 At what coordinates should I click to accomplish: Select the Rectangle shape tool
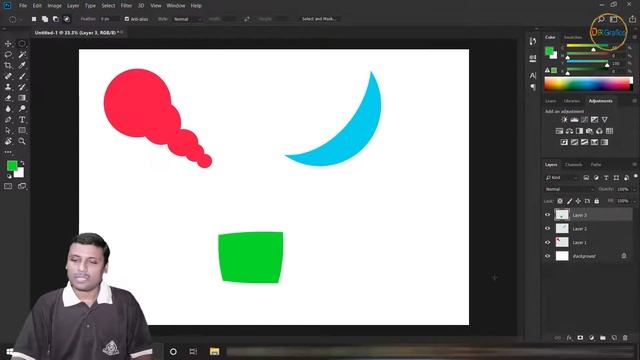coord(22,131)
